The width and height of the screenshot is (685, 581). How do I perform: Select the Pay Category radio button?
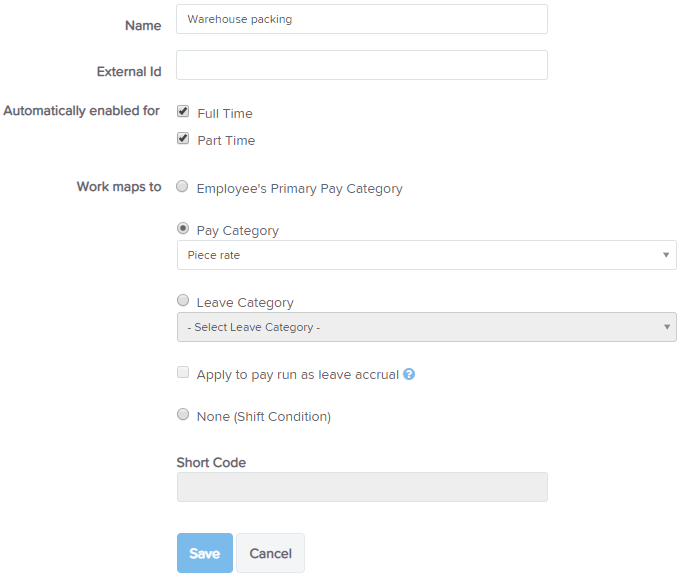point(183,228)
